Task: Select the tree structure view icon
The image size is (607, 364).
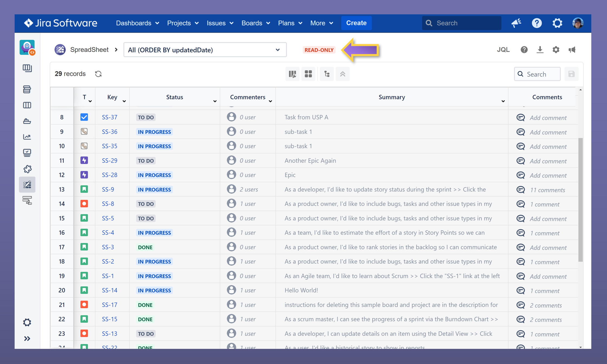Action: (x=327, y=74)
